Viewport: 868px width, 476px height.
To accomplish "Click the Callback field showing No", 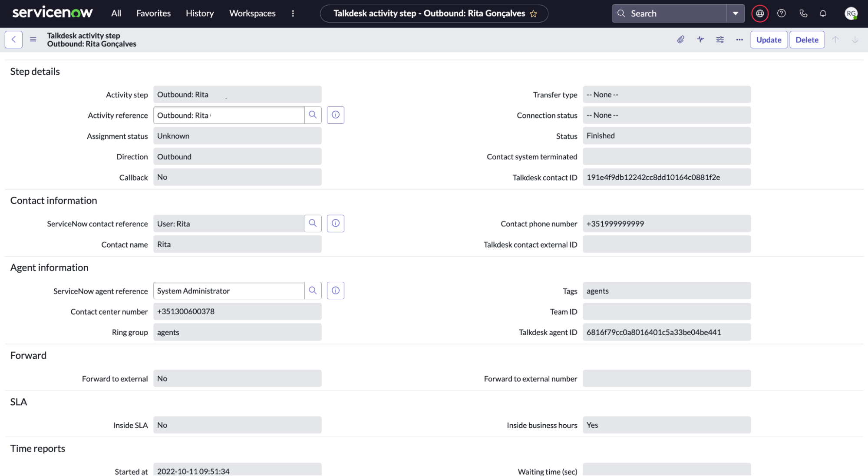I will click(238, 177).
